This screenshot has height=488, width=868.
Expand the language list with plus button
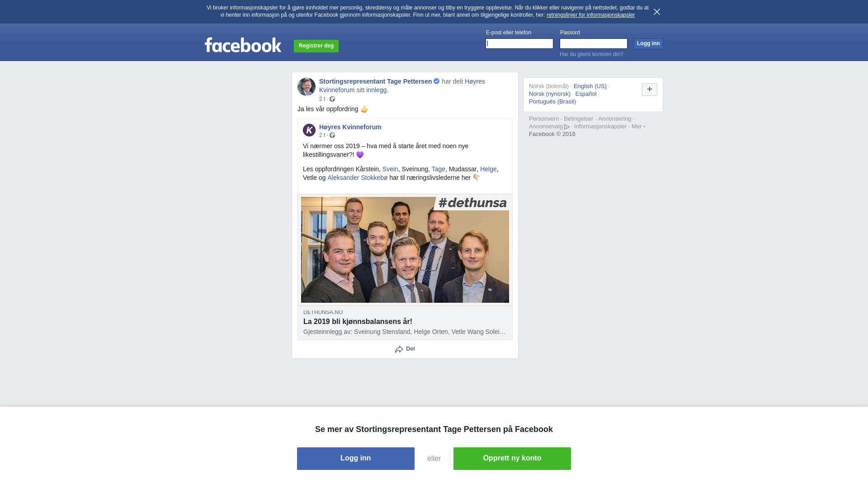tap(650, 89)
